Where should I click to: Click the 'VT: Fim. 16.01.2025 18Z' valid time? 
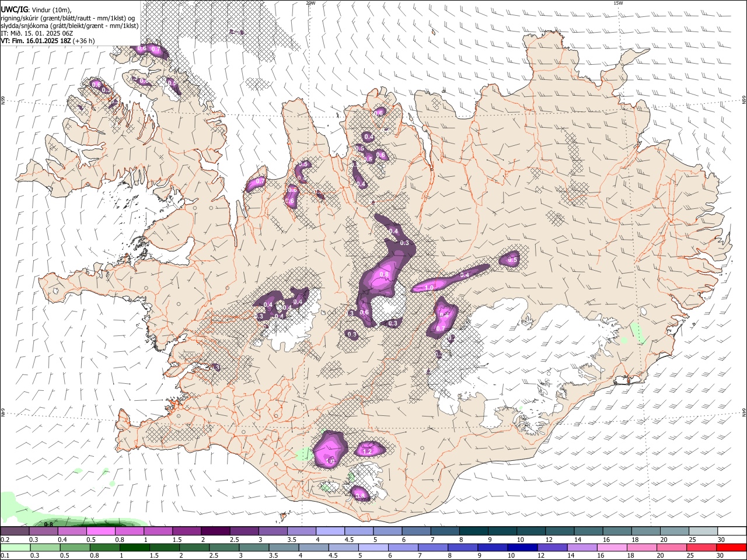pyautogui.click(x=36, y=41)
